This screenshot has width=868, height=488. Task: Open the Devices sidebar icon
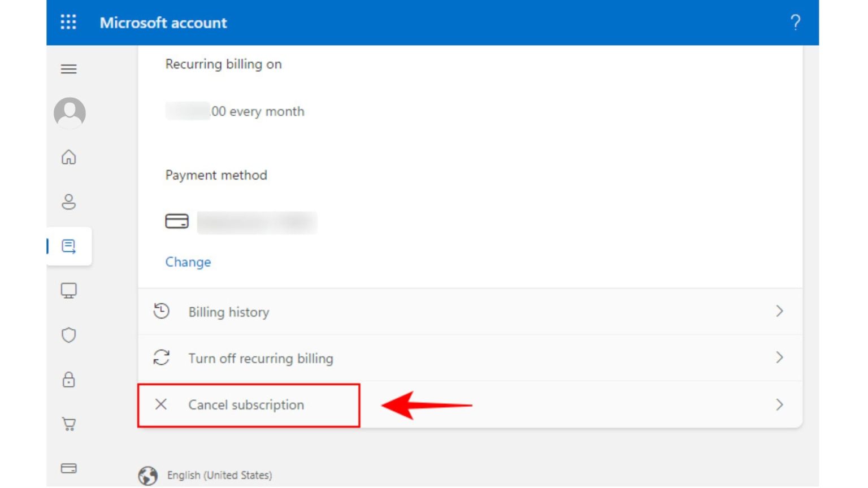point(68,290)
